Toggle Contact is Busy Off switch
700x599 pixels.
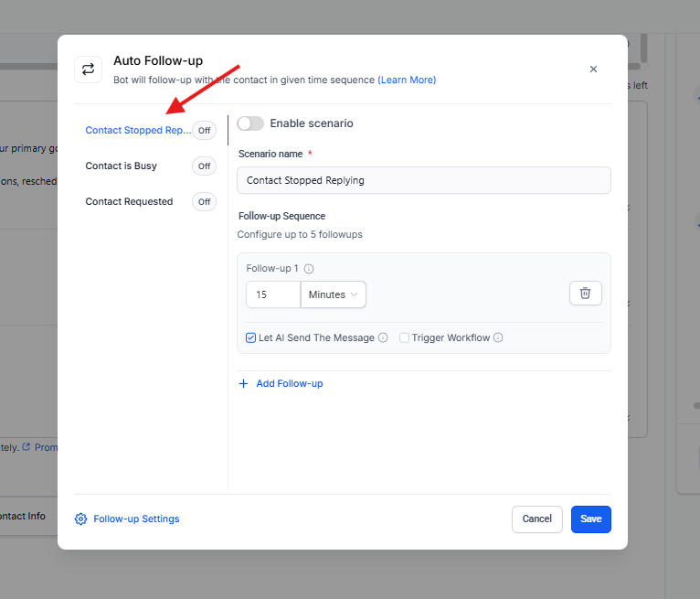click(204, 166)
